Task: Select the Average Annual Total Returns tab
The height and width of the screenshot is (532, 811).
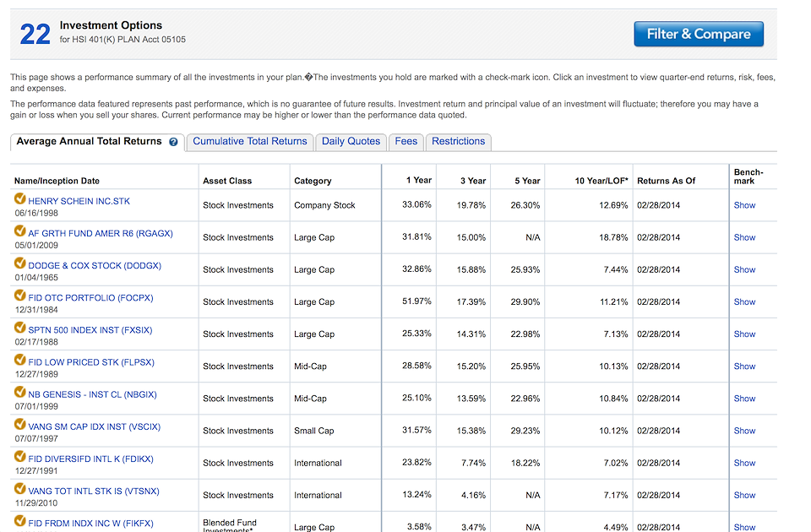Action: 97,142
